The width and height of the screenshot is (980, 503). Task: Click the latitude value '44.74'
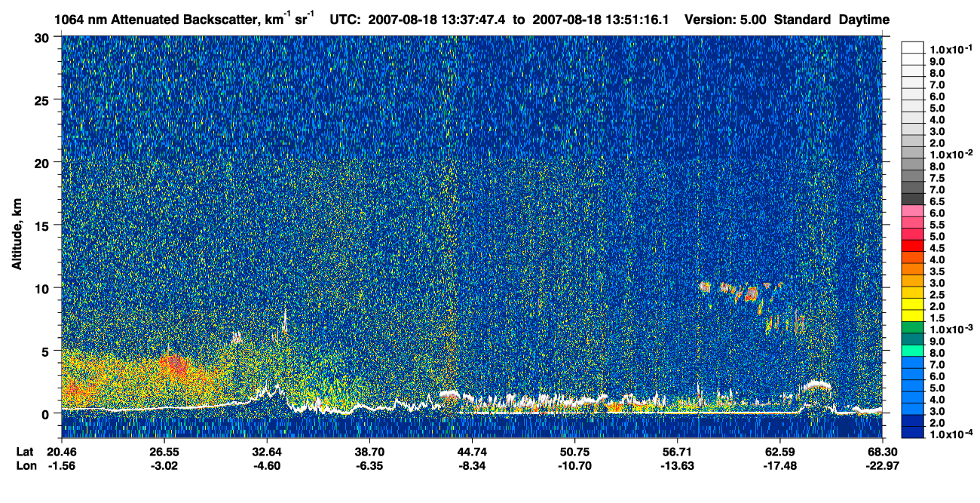471,452
